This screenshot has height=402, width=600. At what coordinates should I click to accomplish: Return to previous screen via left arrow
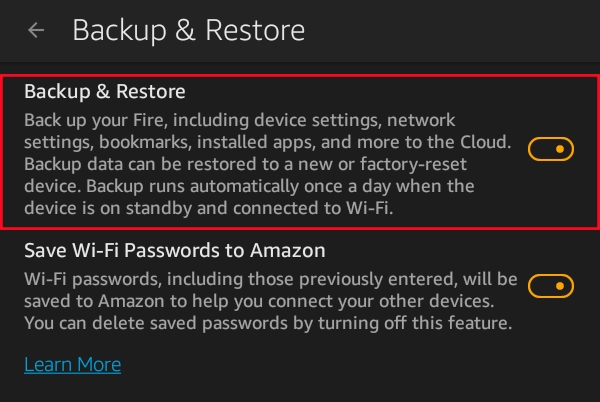[x=36, y=30]
